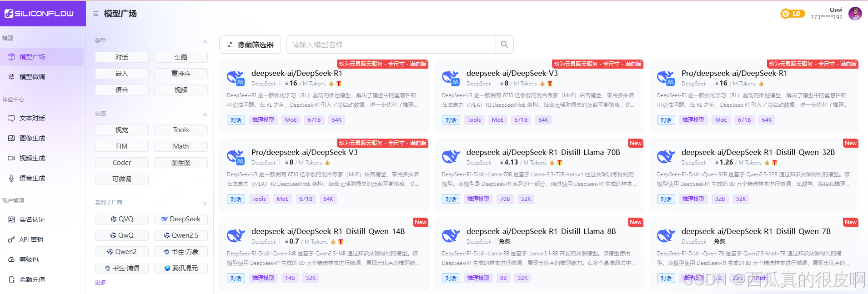This screenshot has height=294, width=868.
Task: Click the 14B tag on Distill-Qwen-14B card
Action: click(x=290, y=278)
